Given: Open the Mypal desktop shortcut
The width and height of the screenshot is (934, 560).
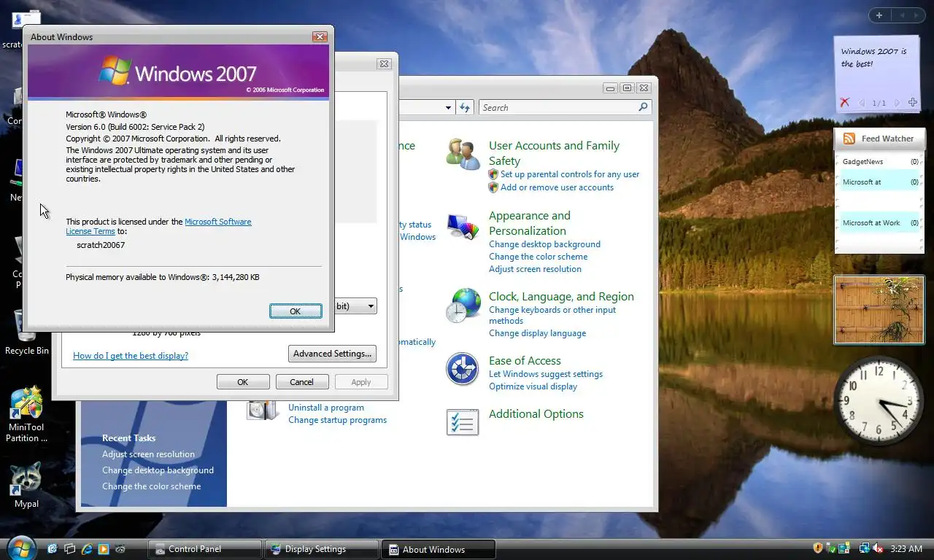Looking at the screenshot, I should click(x=27, y=486).
